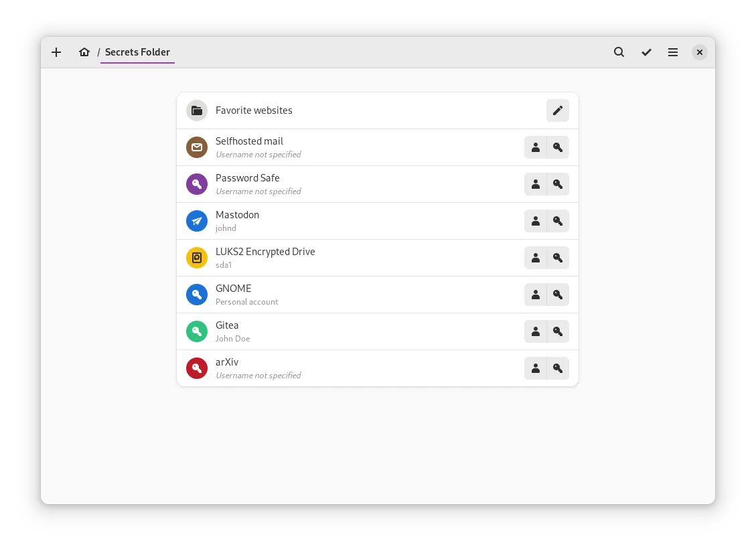Click the yellow LUKS2 drive icon

pos(197,258)
